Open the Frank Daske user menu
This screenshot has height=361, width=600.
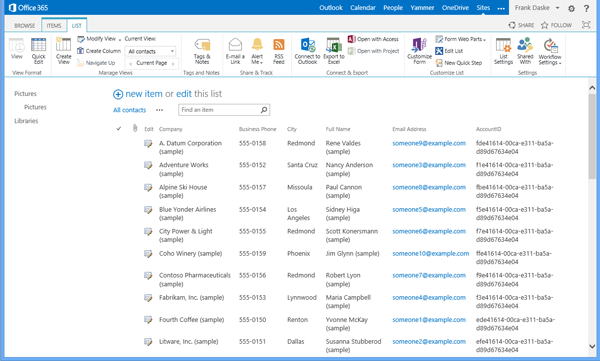click(537, 8)
